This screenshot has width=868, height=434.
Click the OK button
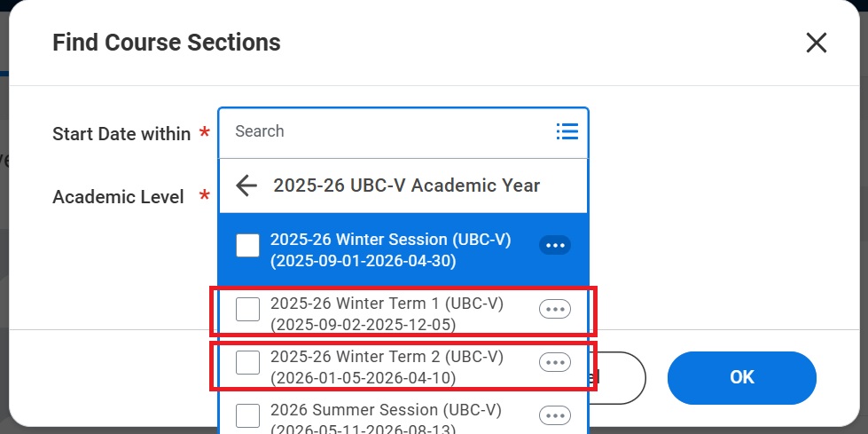742,377
